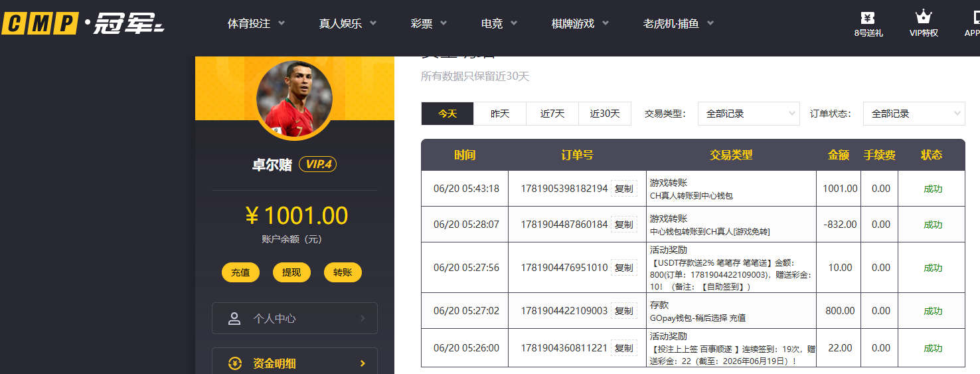Click the 订单号 column header
Image resolution: width=980 pixels, height=374 pixels.
(577, 155)
